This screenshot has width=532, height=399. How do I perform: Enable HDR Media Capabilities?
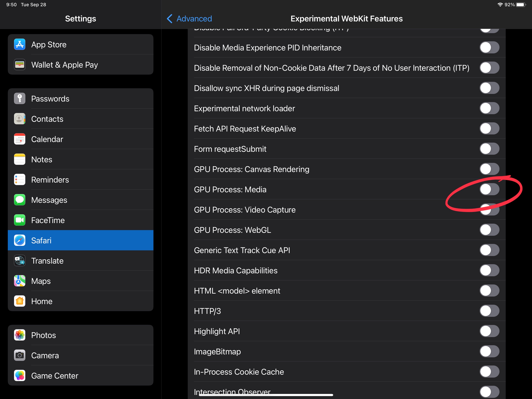click(489, 270)
